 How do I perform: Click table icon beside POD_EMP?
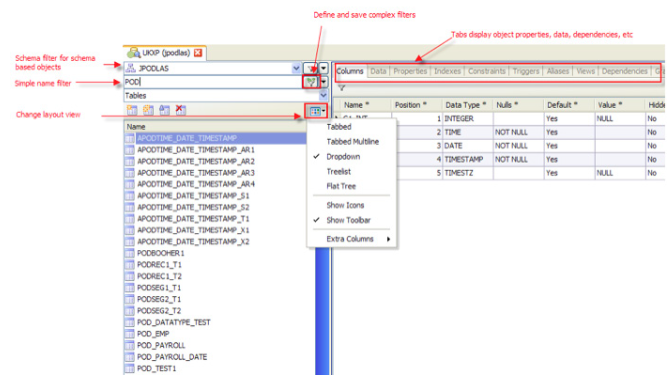click(129, 334)
